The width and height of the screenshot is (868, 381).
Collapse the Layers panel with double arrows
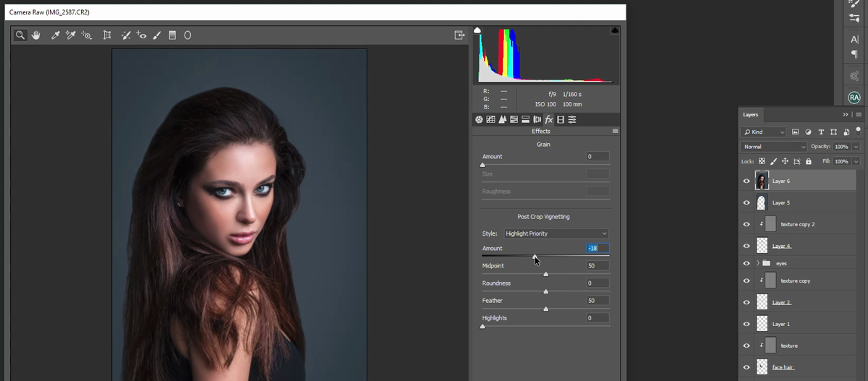(x=846, y=114)
